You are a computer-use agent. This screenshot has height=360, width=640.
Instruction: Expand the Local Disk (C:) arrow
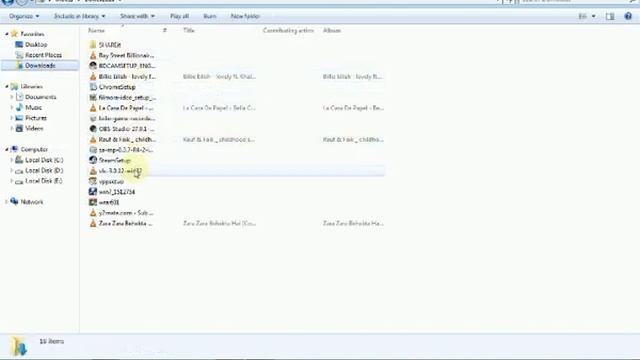pos(11,160)
